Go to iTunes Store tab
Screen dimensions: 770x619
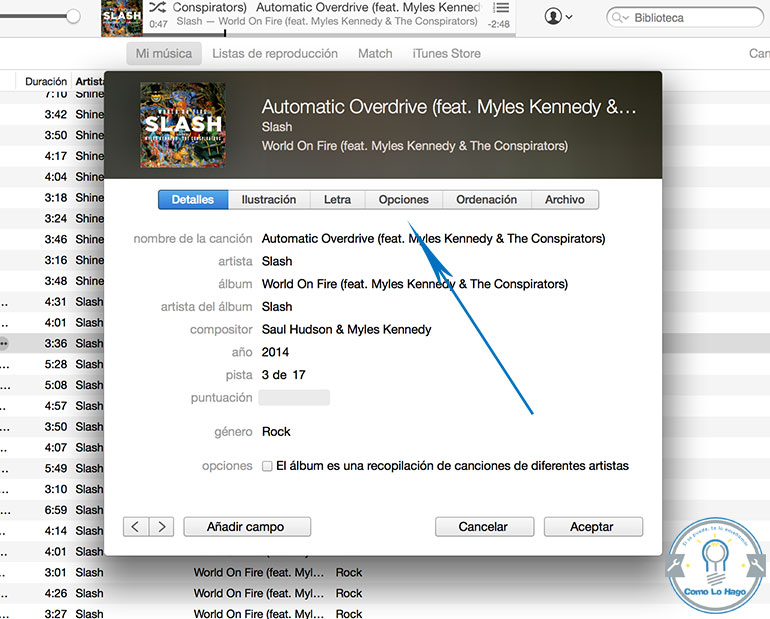tap(446, 54)
